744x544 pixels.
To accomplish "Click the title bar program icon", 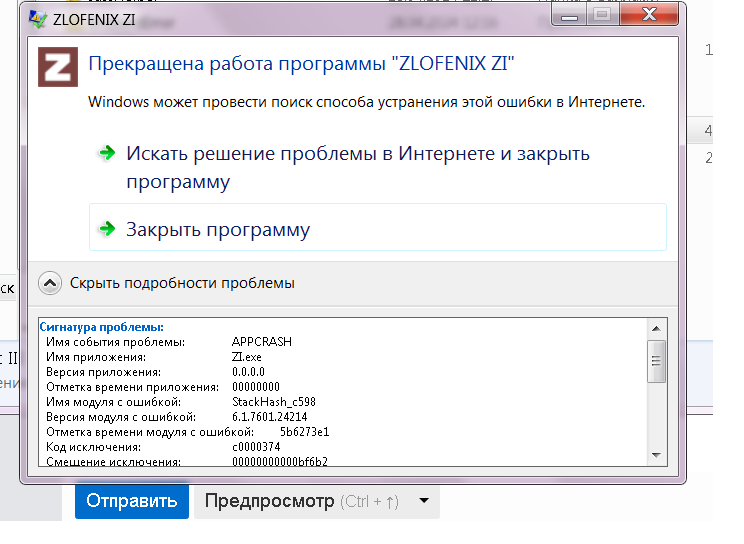I will (x=37, y=19).
